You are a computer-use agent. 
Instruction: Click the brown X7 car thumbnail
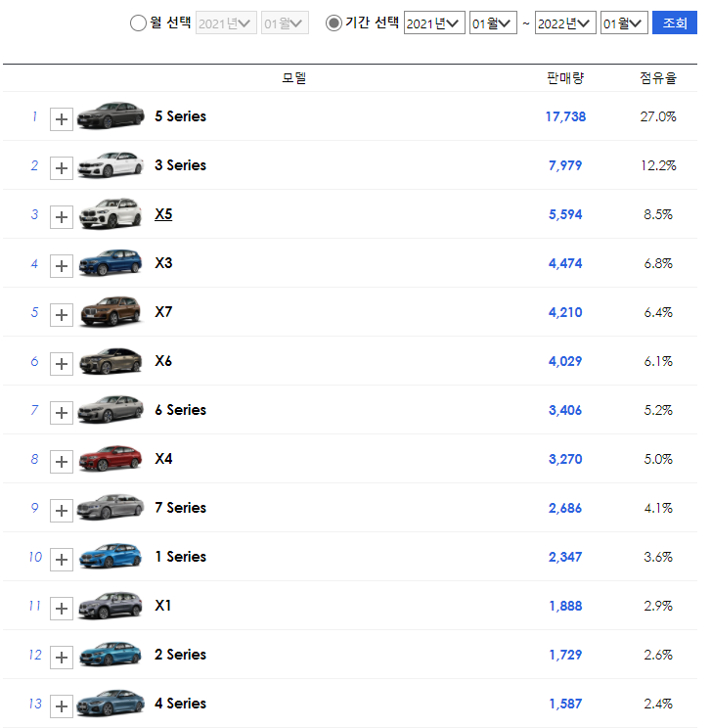(111, 311)
